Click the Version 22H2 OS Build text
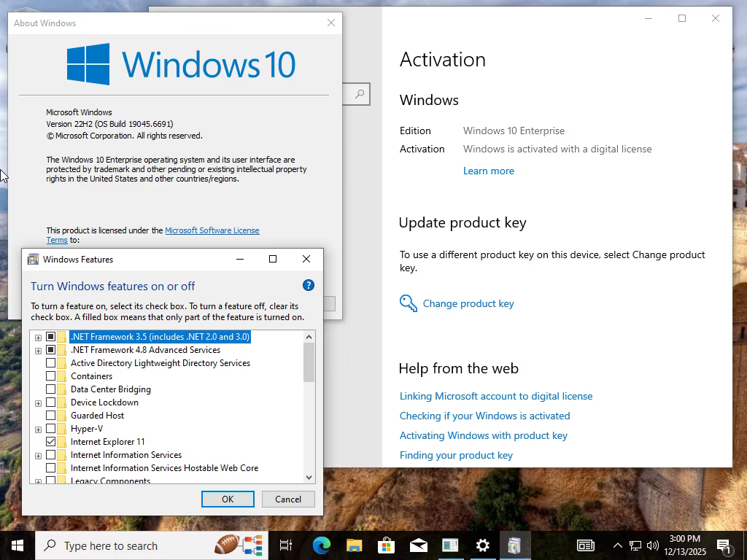The height and width of the screenshot is (560, 747). pyautogui.click(x=109, y=124)
